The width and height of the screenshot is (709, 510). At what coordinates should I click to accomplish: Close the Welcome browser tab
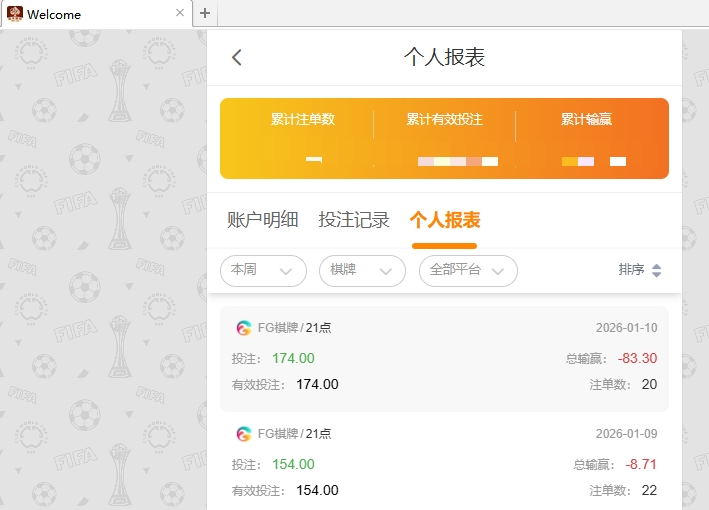tap(180, 13)
